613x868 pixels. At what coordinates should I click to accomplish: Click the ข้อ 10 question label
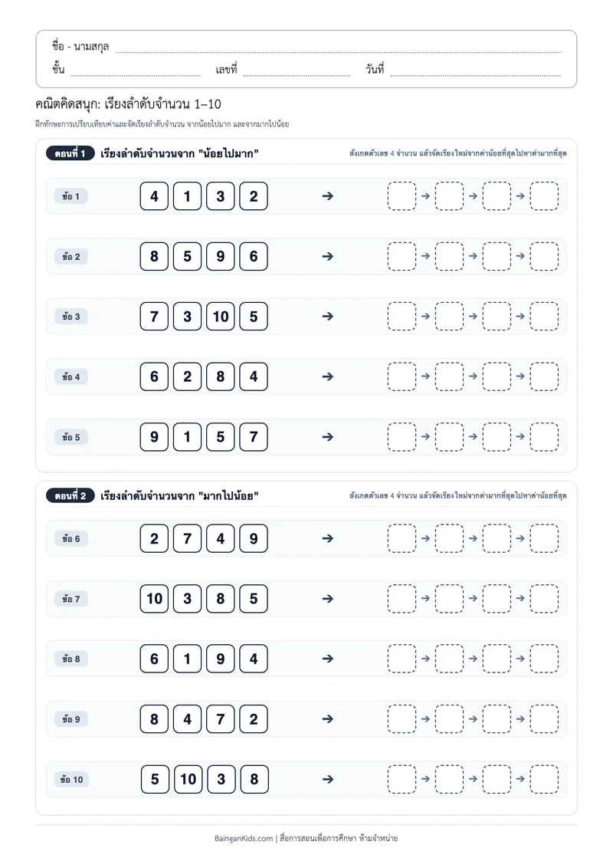[71, 779]
